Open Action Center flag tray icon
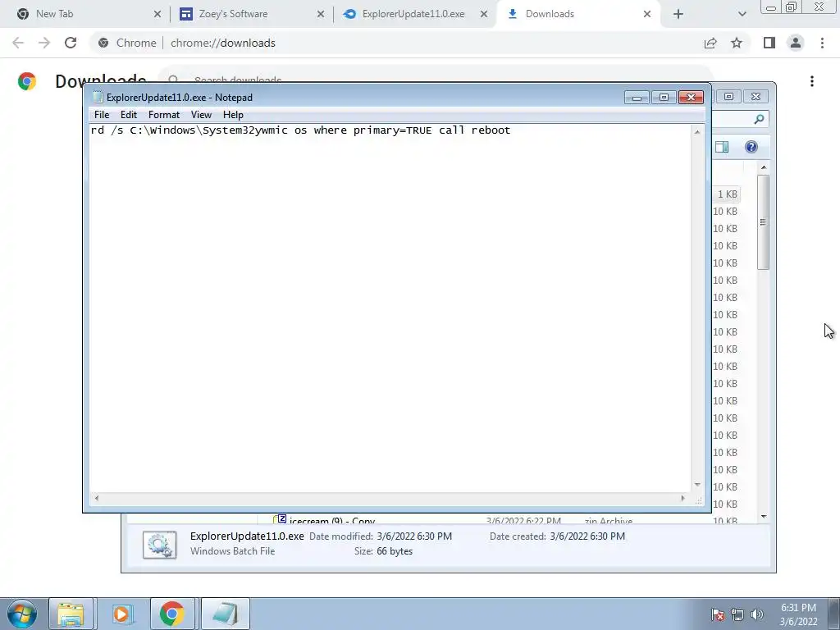This screenshot has width=840, height=630. [x=718, y=614]
